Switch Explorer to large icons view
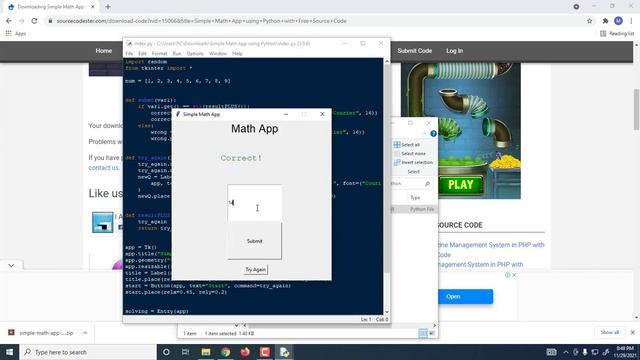 432,333
